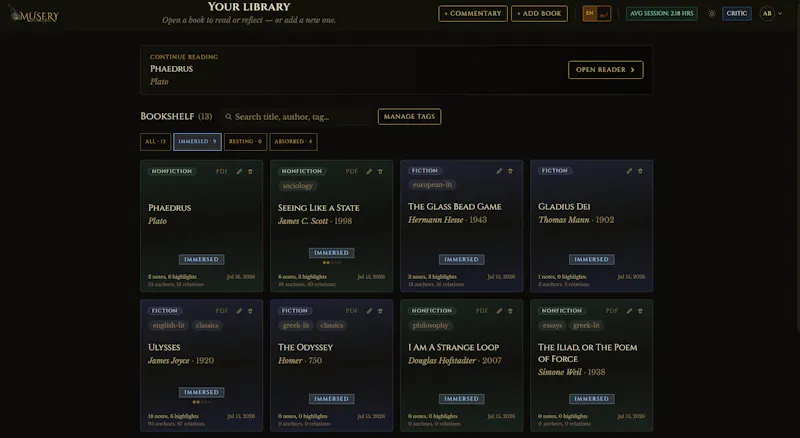Delete Seeing Like a State with trash icon

click(381, 172)
